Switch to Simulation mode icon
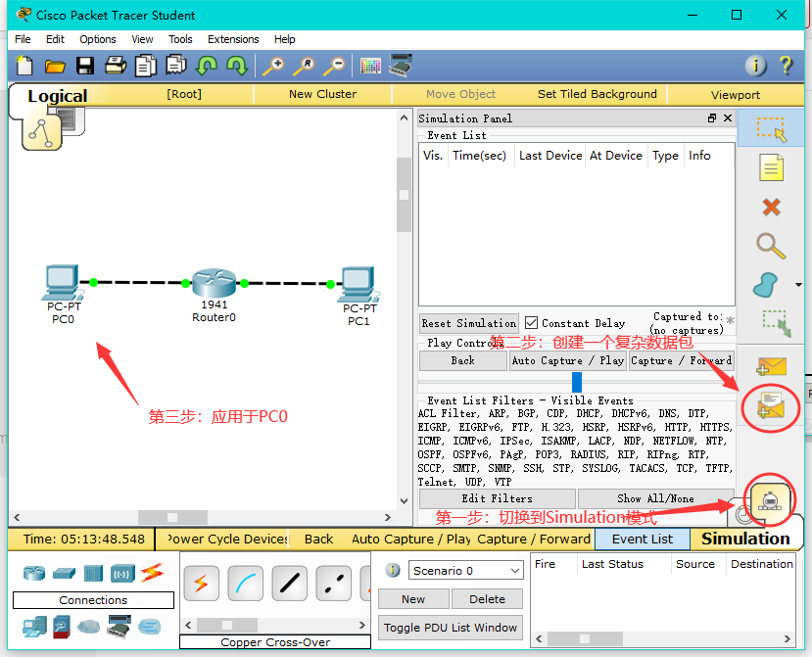Viewport: 812px width, 657px height. 771,501
